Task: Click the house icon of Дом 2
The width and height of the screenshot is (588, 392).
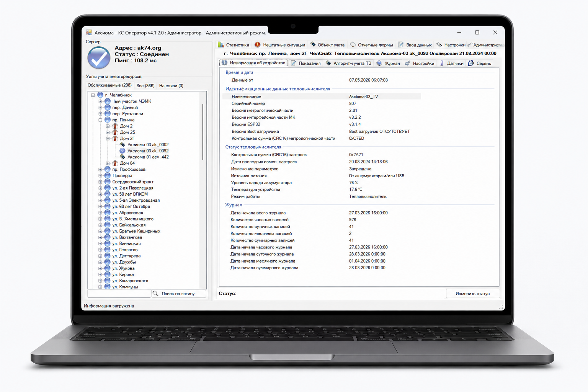Action: pyautogui.click(x=115, y=126)
